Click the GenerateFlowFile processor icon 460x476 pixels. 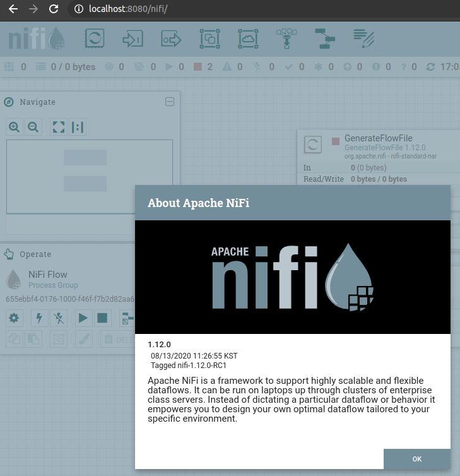click(x=312, y=145)
